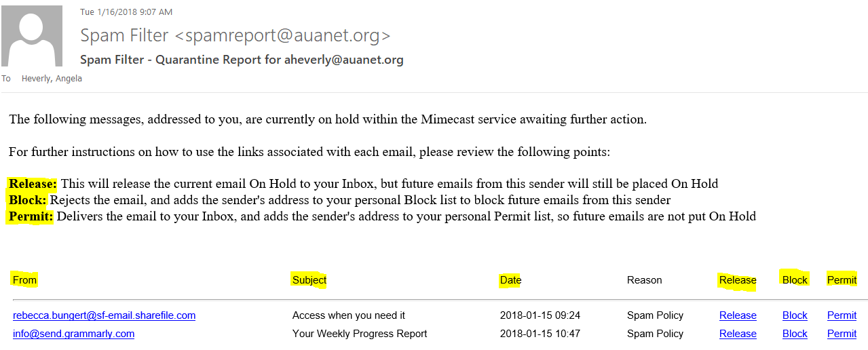Block the sharefile sender's email
This screenshot has width=868, height=350.
[795, 315]
